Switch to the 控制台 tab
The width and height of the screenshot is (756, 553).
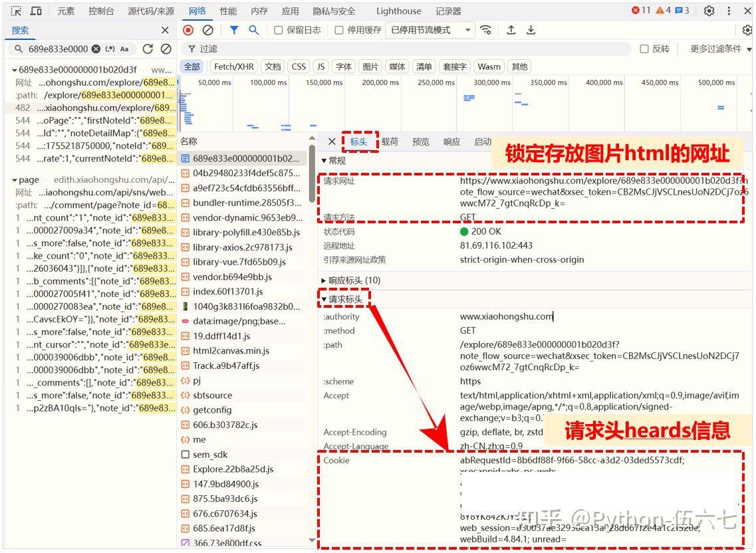coord(101,11)
